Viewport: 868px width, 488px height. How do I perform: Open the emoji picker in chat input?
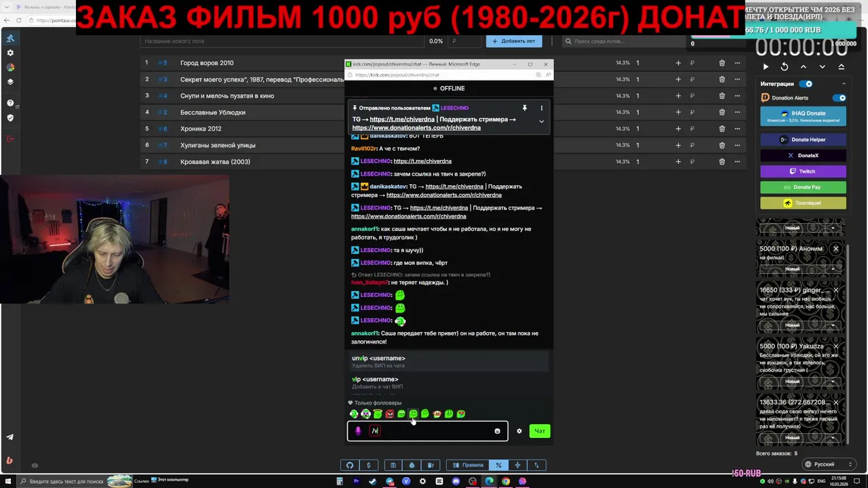click(497, 431)
